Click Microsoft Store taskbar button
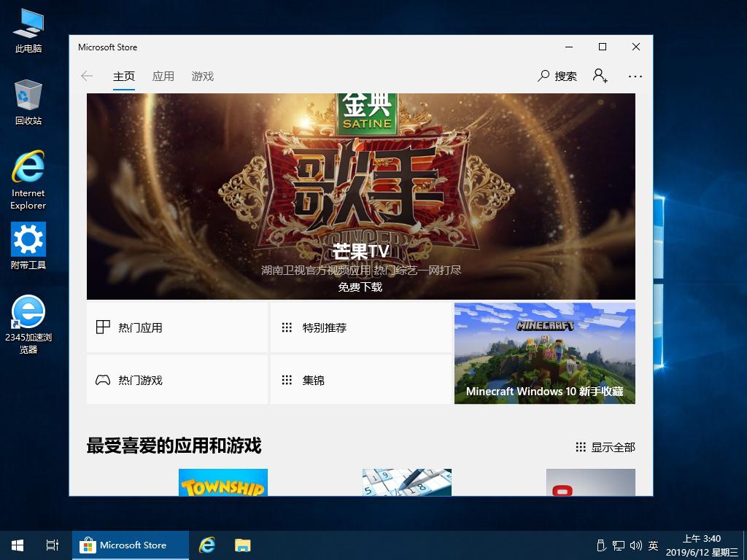 pos(131,545)
